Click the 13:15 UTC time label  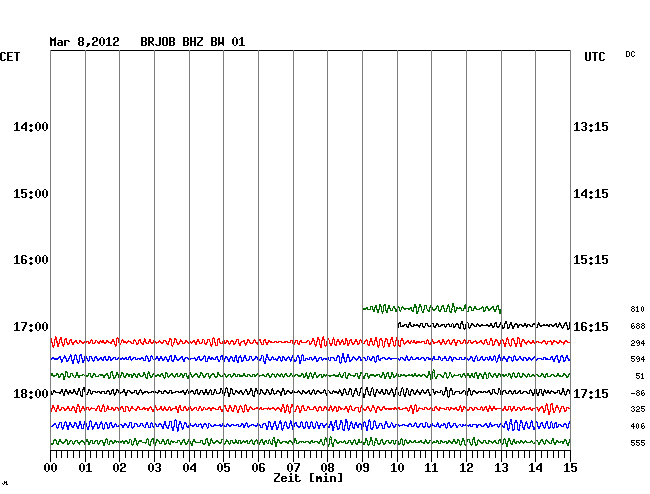coord(591,127)
